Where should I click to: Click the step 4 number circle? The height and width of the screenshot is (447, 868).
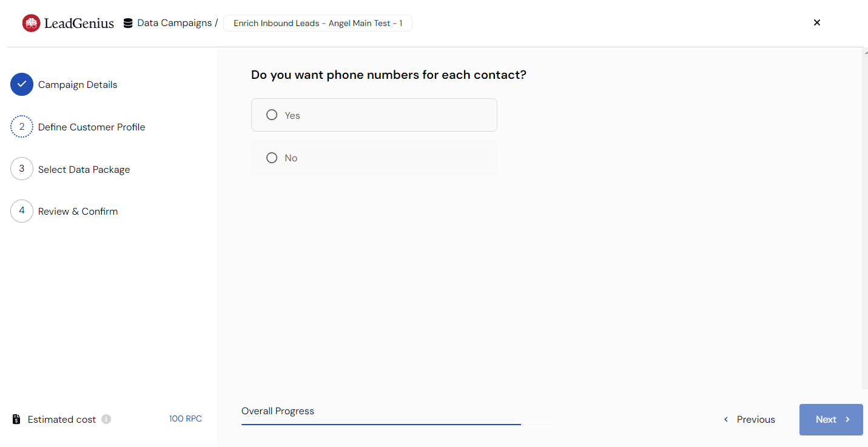point(22,211)
